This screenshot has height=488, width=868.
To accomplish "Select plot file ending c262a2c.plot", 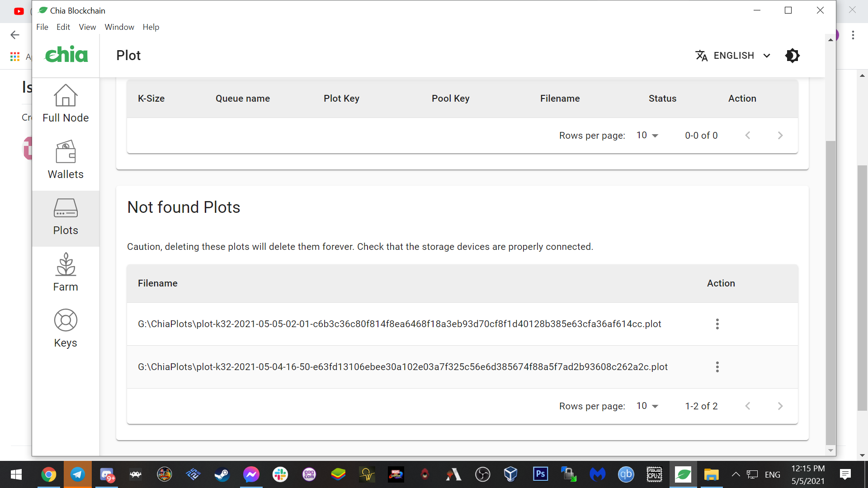I will click(402, 367).
